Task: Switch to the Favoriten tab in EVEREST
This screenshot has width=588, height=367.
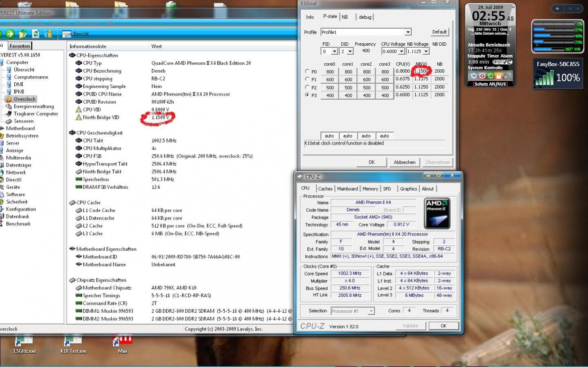Action: click(20, 46)
